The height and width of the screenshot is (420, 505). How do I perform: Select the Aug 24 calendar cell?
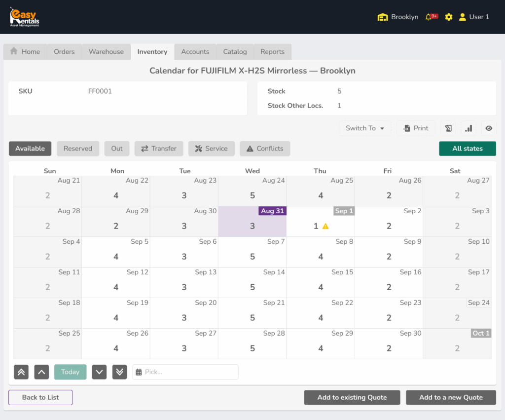[252, 191]
